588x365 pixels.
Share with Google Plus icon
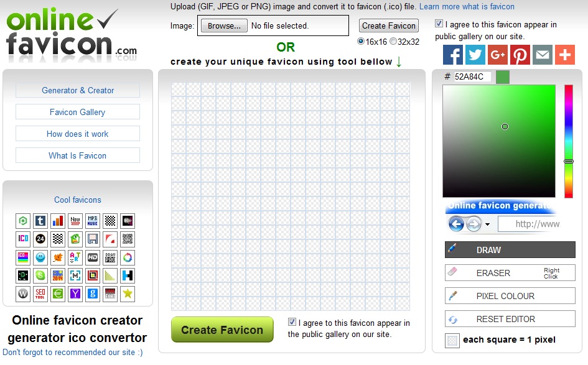coord(498,55)
